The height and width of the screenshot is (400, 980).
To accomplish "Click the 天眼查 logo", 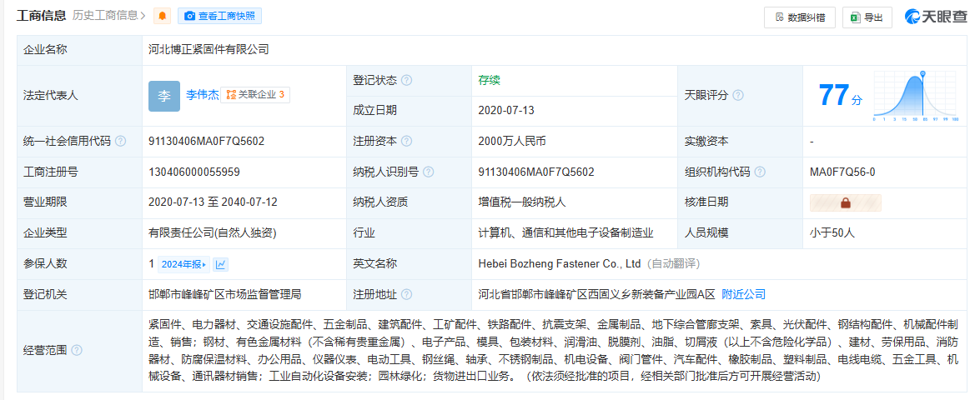I will click(x=936, y=17).
